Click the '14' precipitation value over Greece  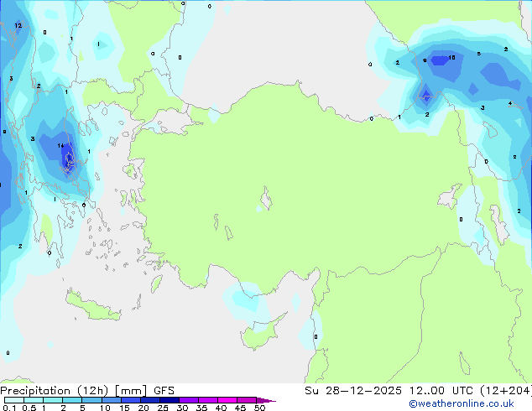point(60,146)
